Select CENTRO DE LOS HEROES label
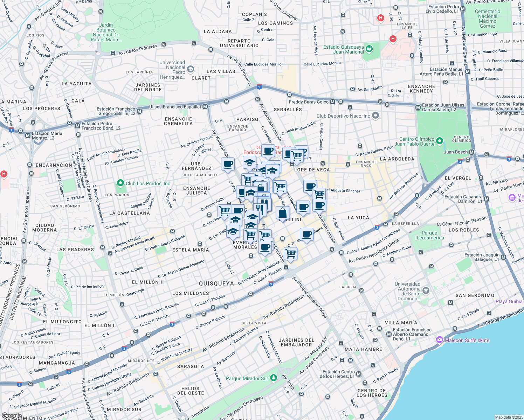This screenshot has width=524, height=420. point(372,393)
